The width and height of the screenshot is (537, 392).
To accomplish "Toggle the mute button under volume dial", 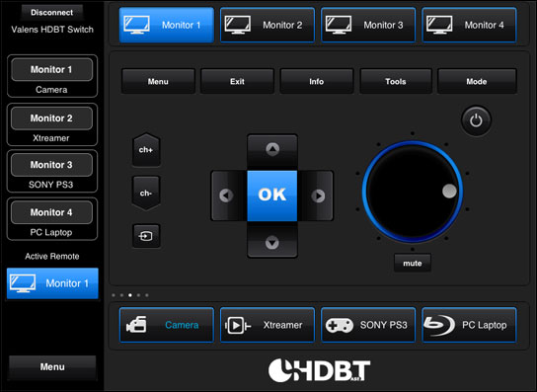I will pos(413,264).
